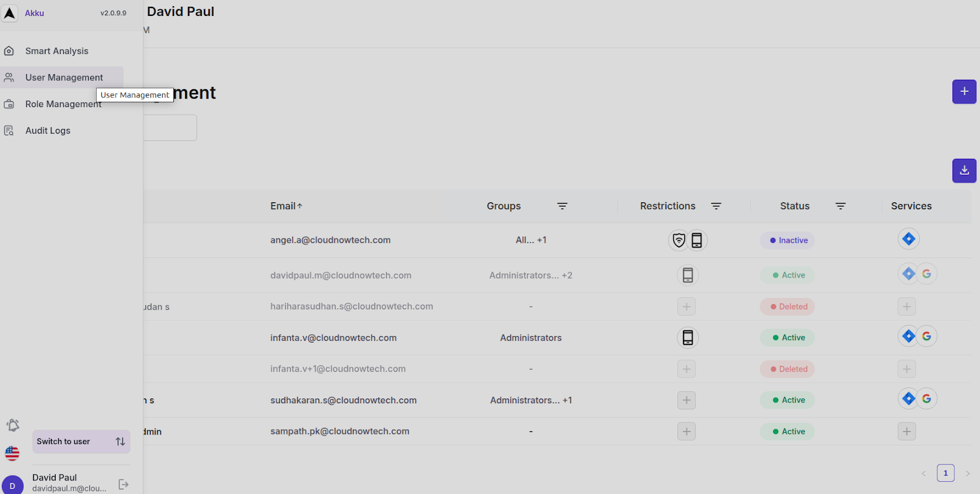Click Active status badge for sudhakaran.s
Image resolution: width=980 pixels, height=494 pixels.
point(788,400)
